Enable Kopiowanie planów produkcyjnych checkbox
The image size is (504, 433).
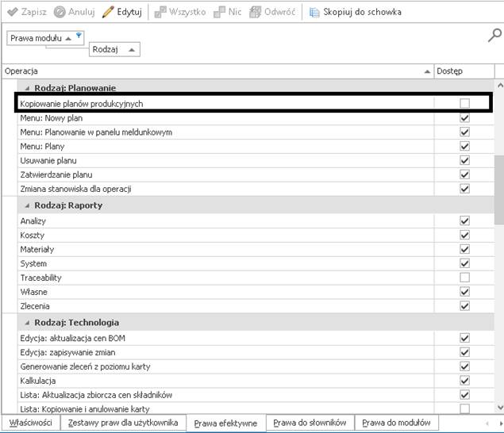(464, 104)
